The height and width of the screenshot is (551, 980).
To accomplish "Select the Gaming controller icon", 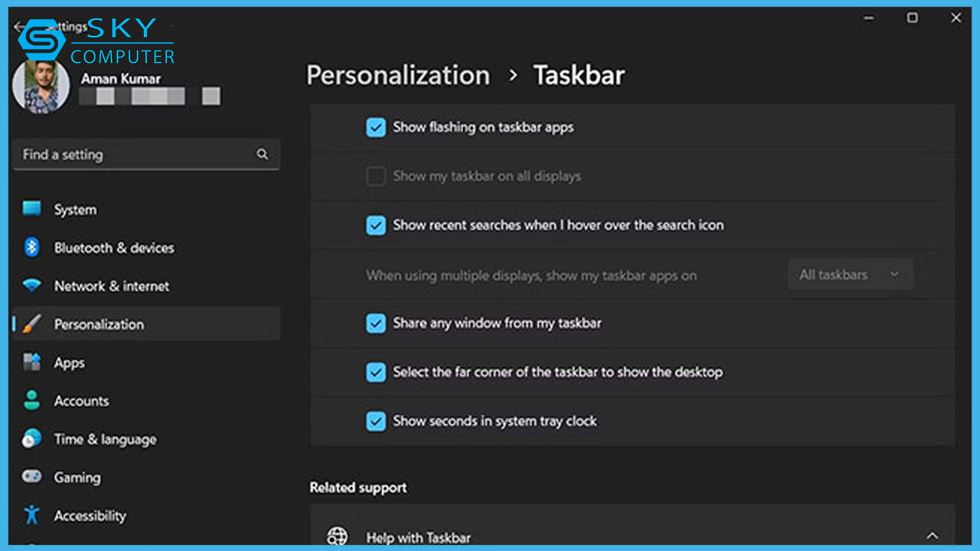I will 31,477.
